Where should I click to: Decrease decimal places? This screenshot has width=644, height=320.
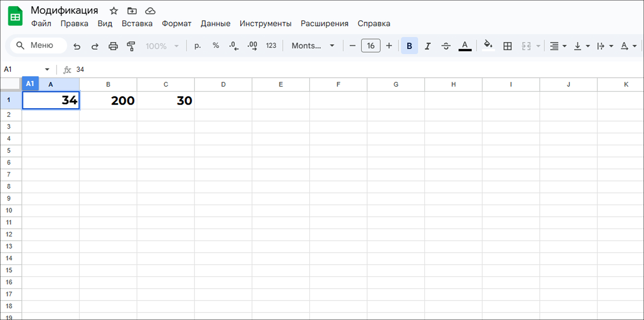point(234,46)
